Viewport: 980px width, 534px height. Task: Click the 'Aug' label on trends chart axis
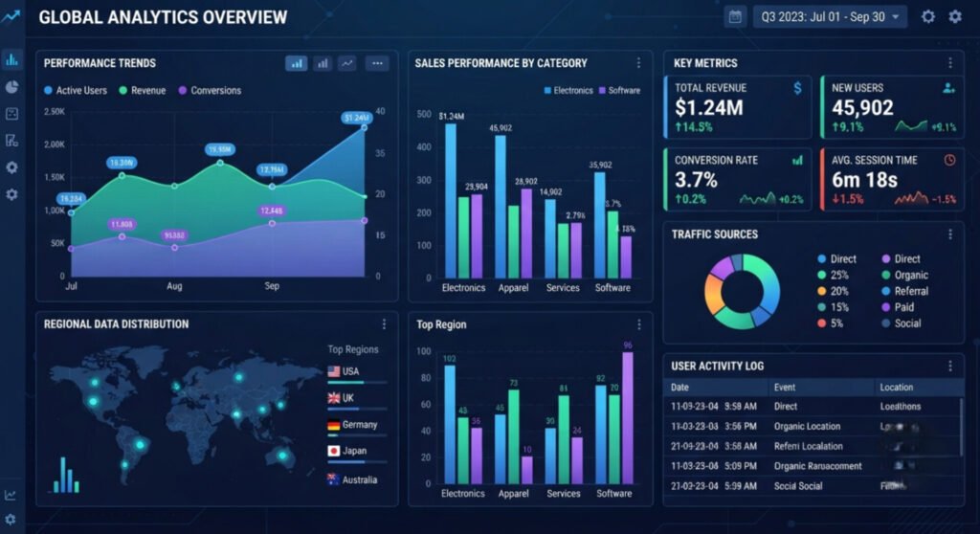pyautogui.click(x=174, y=286)
